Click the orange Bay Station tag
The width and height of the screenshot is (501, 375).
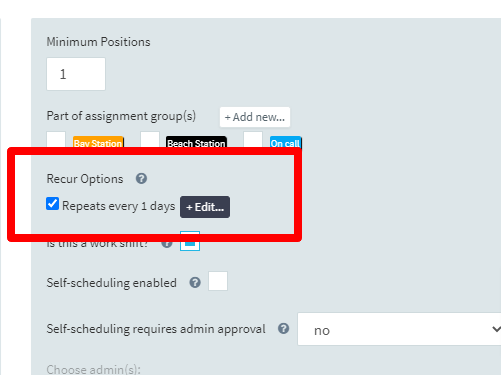(x=98, y=143)
